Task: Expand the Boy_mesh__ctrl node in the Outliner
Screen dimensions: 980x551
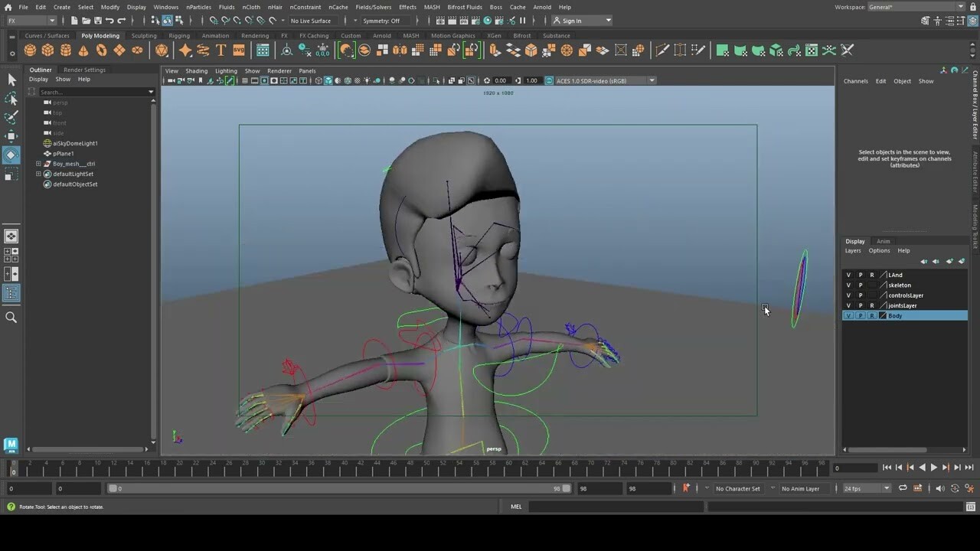Action: pos(38,163)
